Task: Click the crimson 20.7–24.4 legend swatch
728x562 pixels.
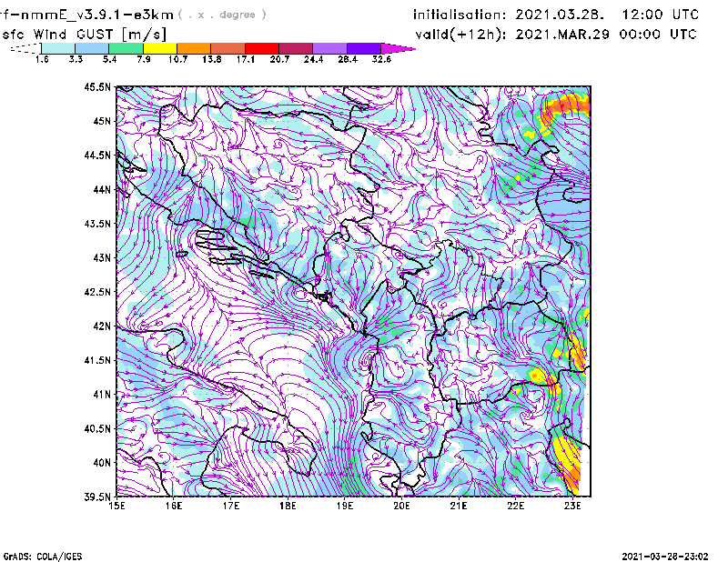Action: tap(296, 48)
